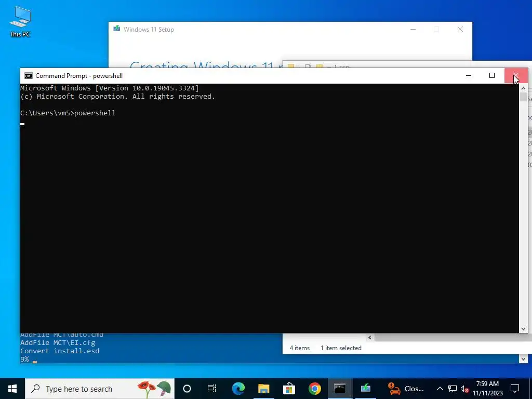This screenshot has width=532, height=399.
Task: Click the 'Convert install.esd' console line
Action: pyautogui.click(x=60, y=351)
